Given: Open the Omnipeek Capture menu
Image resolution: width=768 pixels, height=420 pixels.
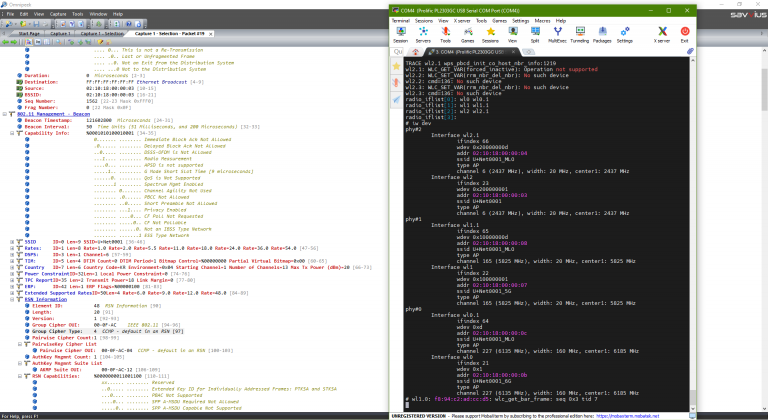Looking at the screenshot, I should (x=58, y=14).
